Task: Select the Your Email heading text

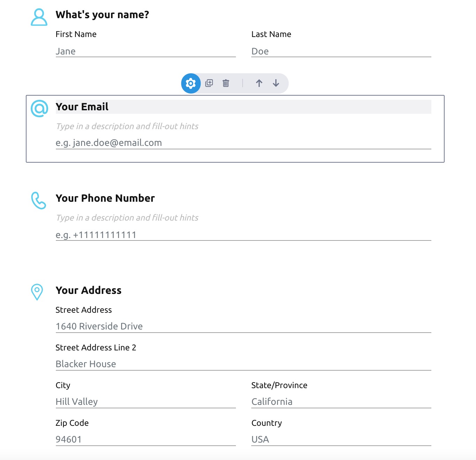Action: pos(82,107)
